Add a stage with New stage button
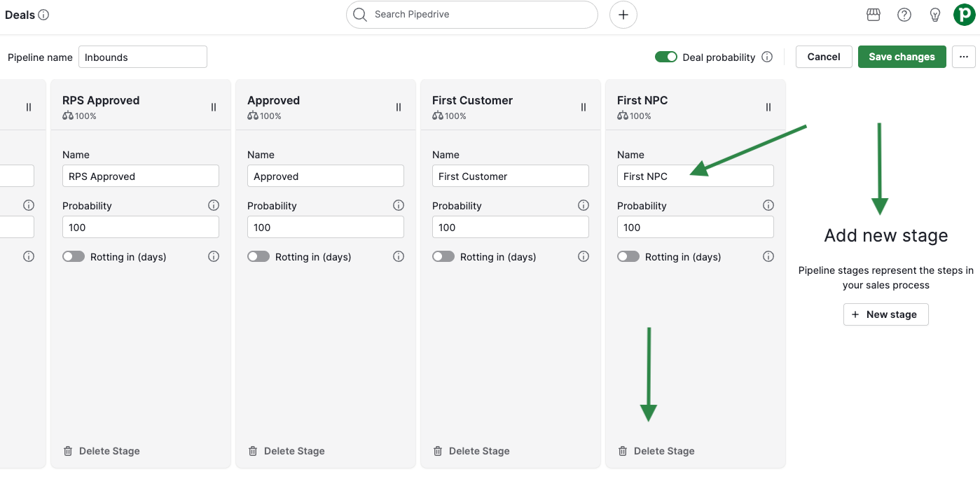This screenshot has width=980, height=479. (885, 314)
